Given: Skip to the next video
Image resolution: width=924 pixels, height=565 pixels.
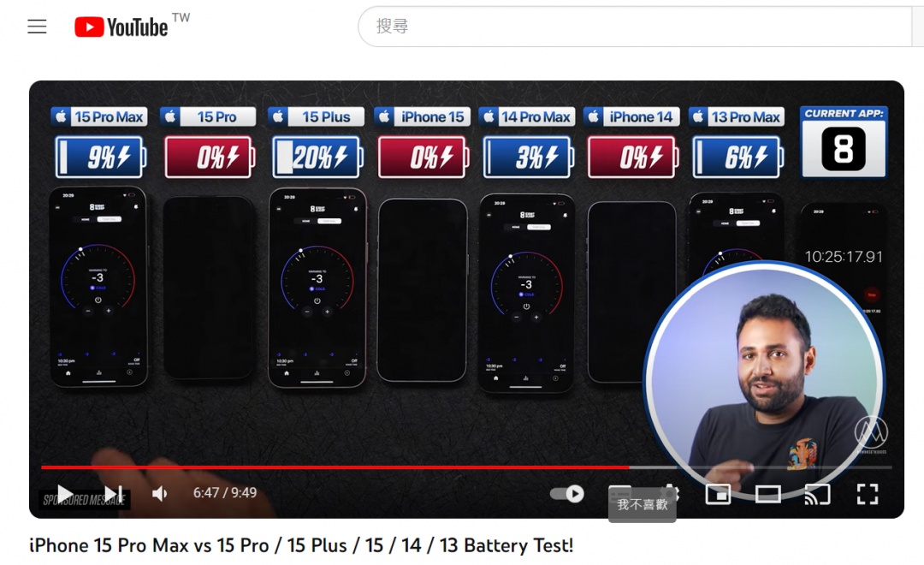Looking at the screenshot, I should pyautogui.click(x=113, y=494).
